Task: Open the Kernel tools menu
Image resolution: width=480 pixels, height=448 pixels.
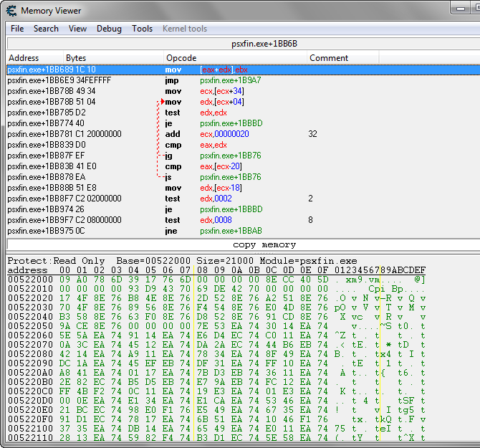Action: pyautogui.click(x=185, y=29)
